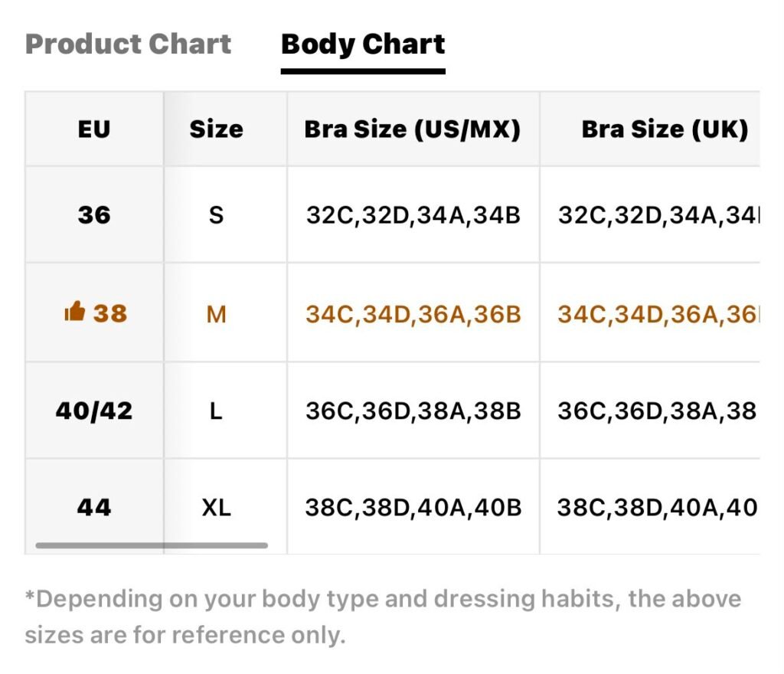
Task: Click the EU 40/42 cell
Action: tap(94, 411)
